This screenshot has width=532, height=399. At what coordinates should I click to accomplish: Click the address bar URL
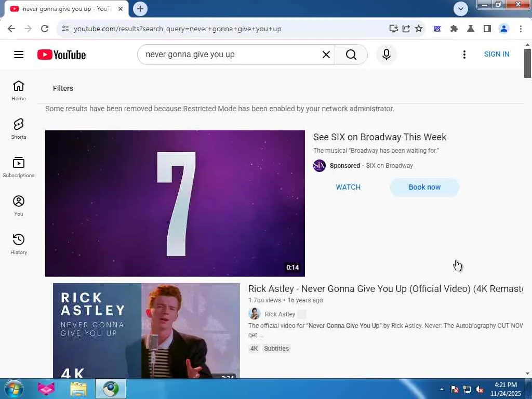(178, 29)
